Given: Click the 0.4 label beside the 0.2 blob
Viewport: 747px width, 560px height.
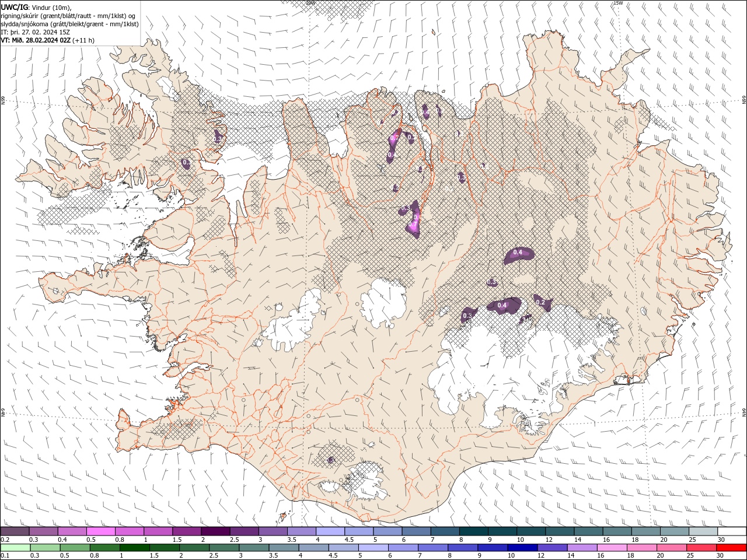Looking at the screenshot, I should [x=502, y=305].
